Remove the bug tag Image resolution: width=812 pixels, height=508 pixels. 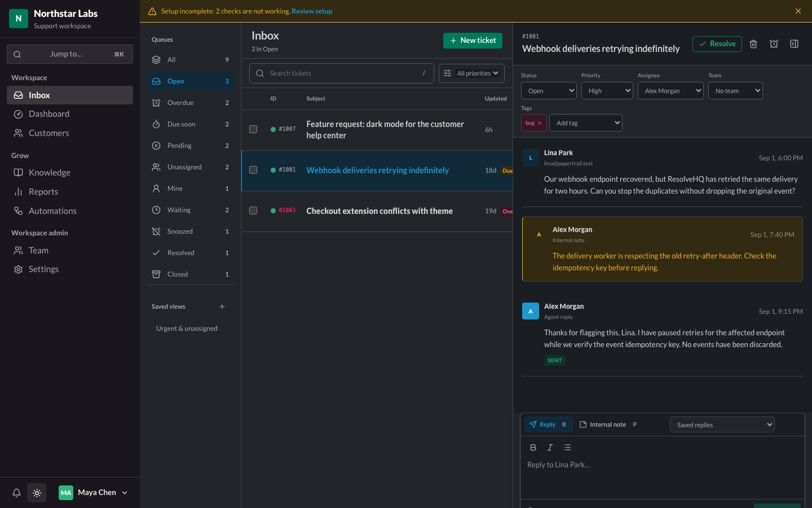pyautogui.click(x=540, y=123)
